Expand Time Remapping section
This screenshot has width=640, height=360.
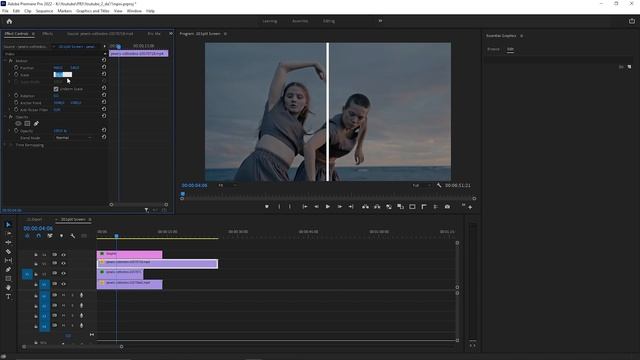(5, 145)
